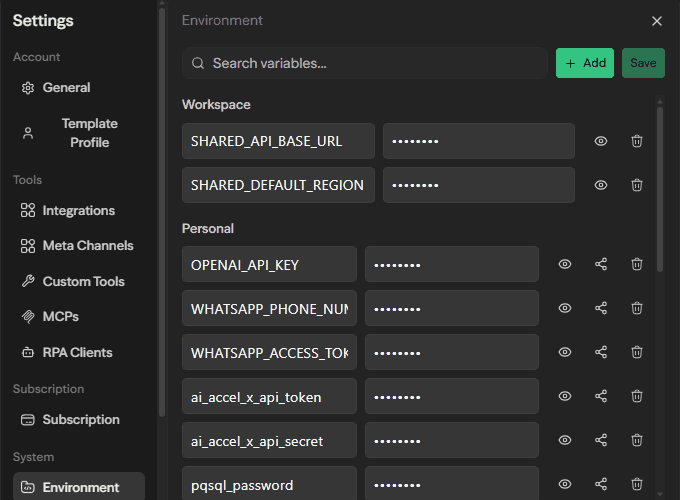Click the settings sidebar scrollbar
Image resolution: width=680 pixels, height=500 pixels.
pos(162,212)
